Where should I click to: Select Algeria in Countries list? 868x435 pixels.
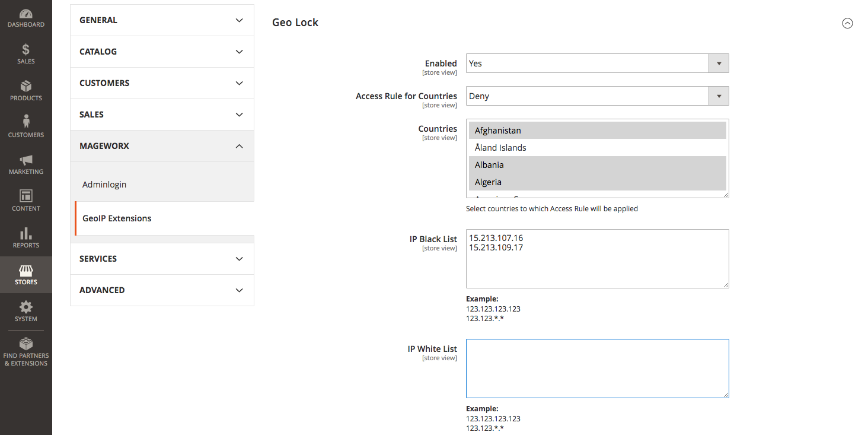(x=597, y=182)
